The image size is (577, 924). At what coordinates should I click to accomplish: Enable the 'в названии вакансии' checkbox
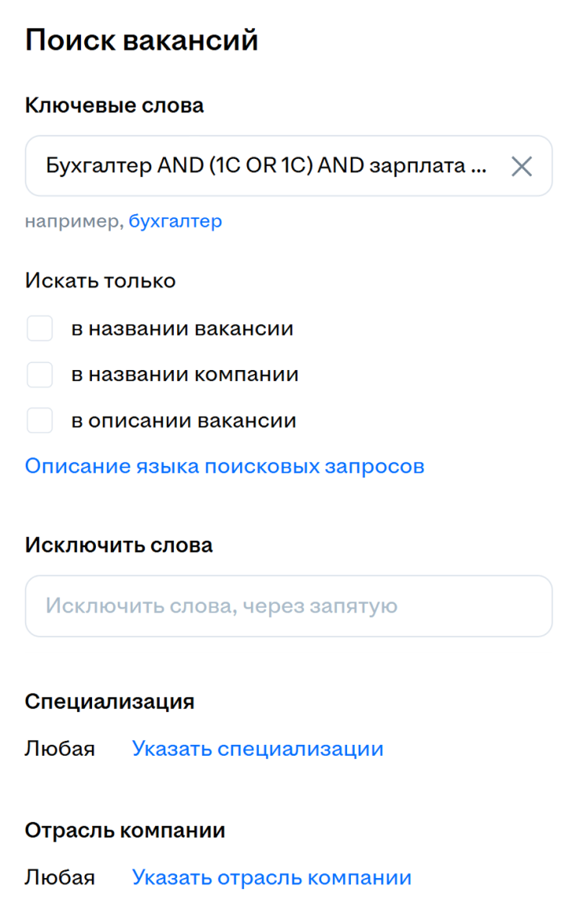coord(40,328)
